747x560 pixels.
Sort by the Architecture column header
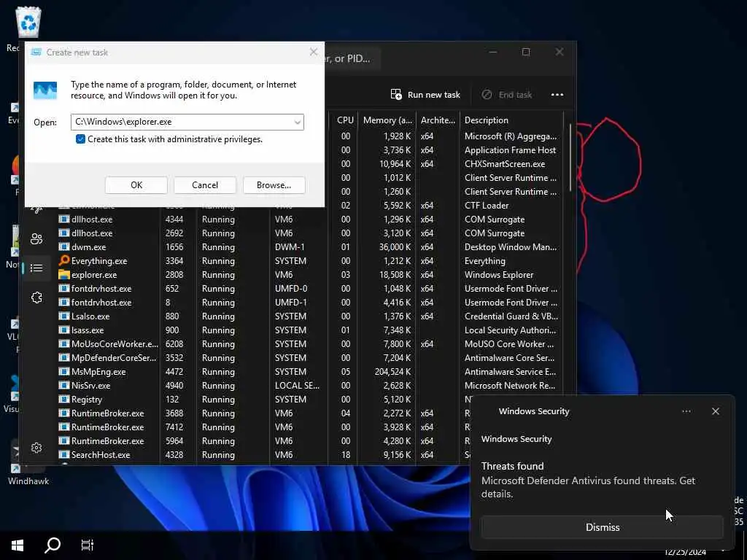point(438,120)
